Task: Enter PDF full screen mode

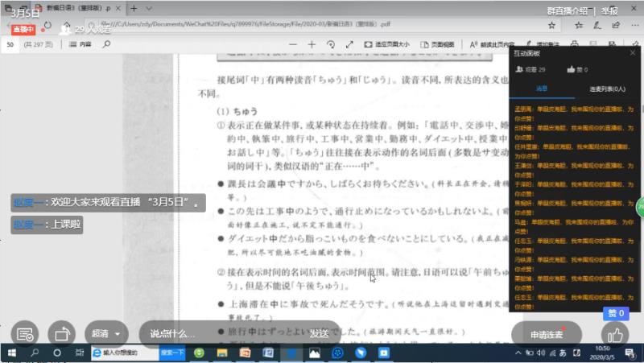Action: [349, 43]
